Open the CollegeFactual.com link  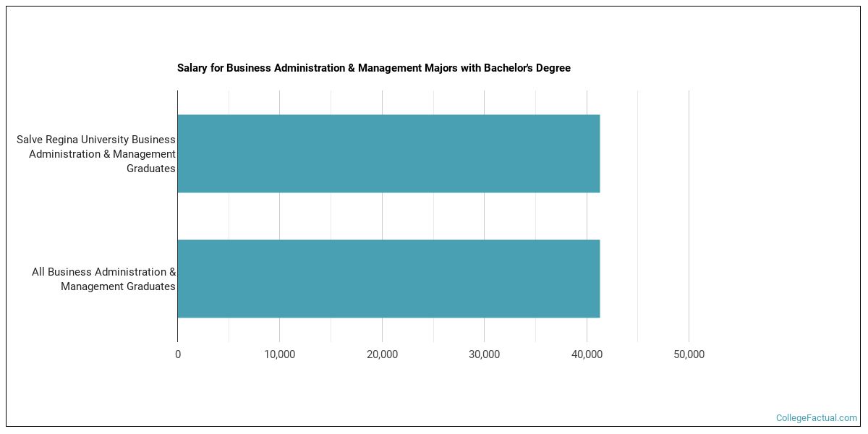pyautogui.click(x=817, y=418)
